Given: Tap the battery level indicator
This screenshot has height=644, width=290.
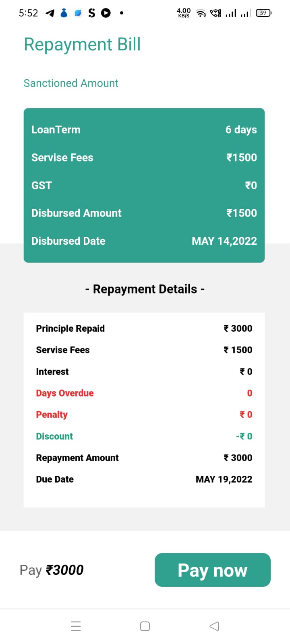Looking at the screenshot, I should [x=263, y=13].
